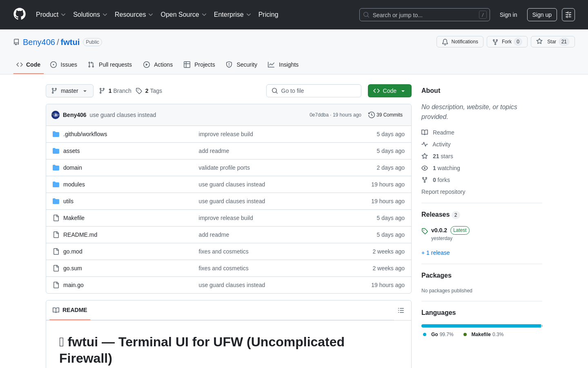Image resolution: width=588 pixels, height=368 pixels.
Task: Click the GitHub logo icon
Action: [x=20, y=14]
